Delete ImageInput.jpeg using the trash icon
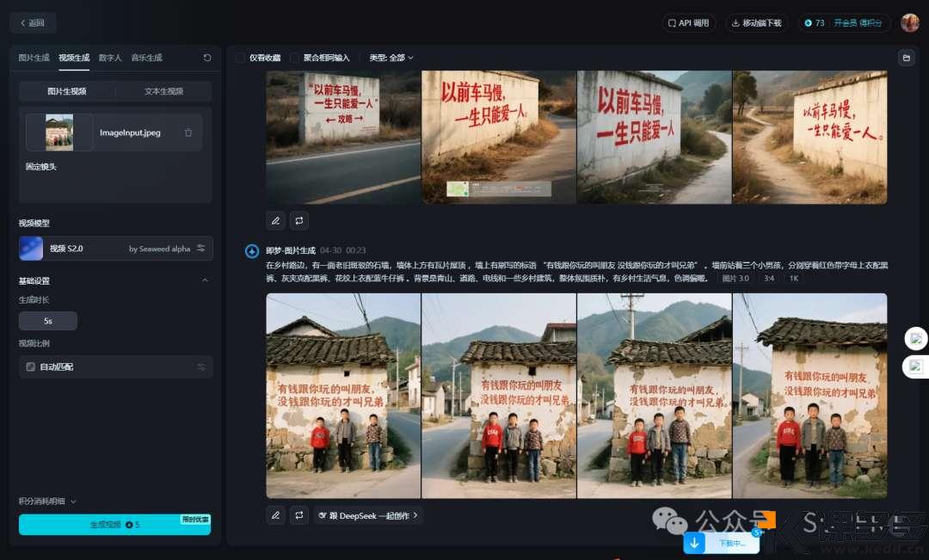929x560 pixels. 188,132
